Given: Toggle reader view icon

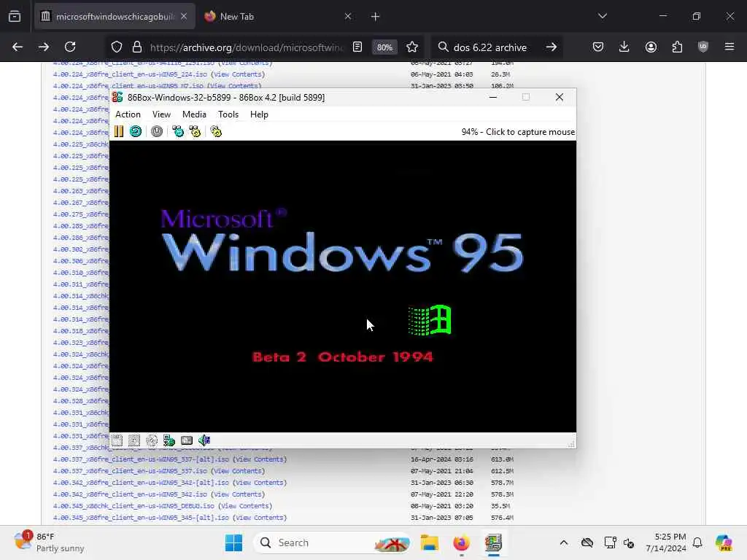Looking at the screenshot, I should click(x=357, y=47).
